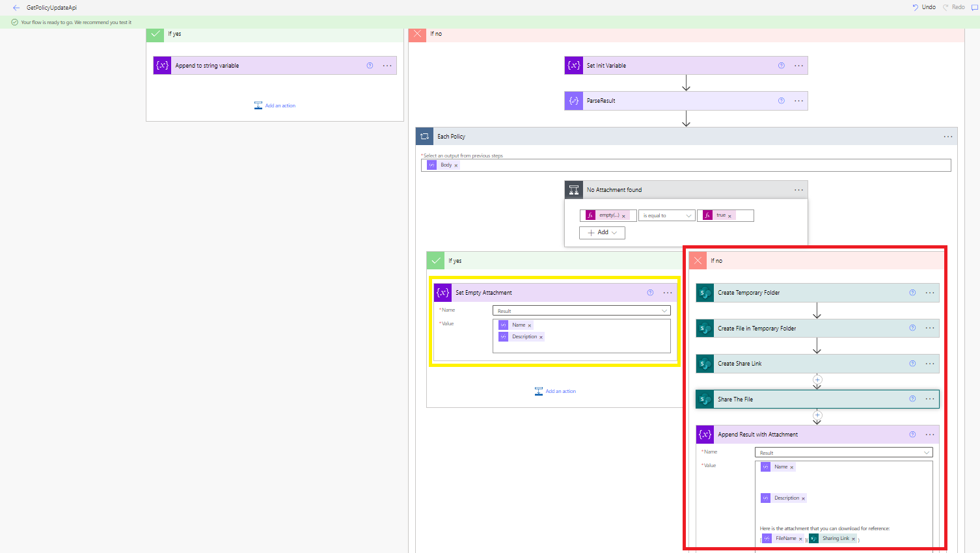Go back using the arrow next to GetPolicyUpdateApi
The image size is (980, 553).
[16, 8]
